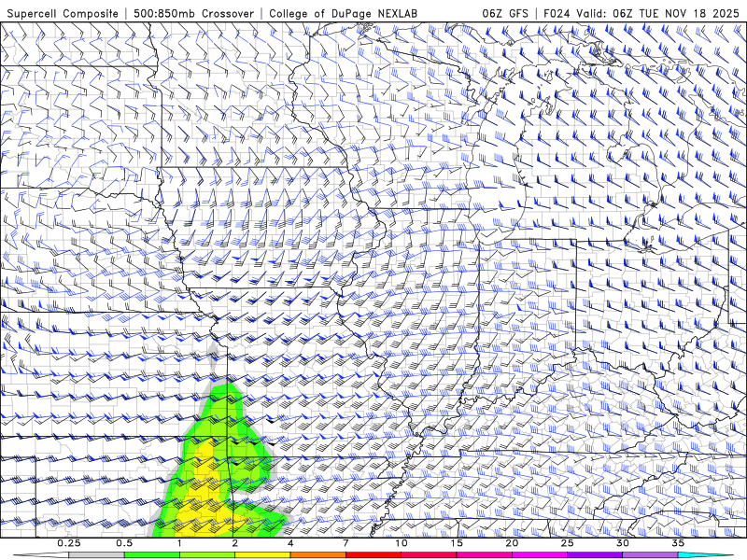
Task: Click the 'Supercell Composite' title text
Action: coord(63,13)
